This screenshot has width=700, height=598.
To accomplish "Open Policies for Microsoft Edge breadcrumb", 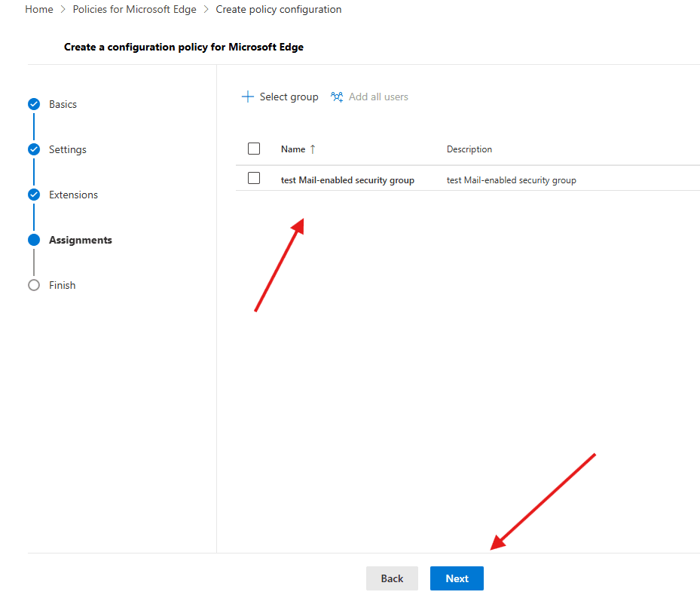I will click(x=134, y=10).
